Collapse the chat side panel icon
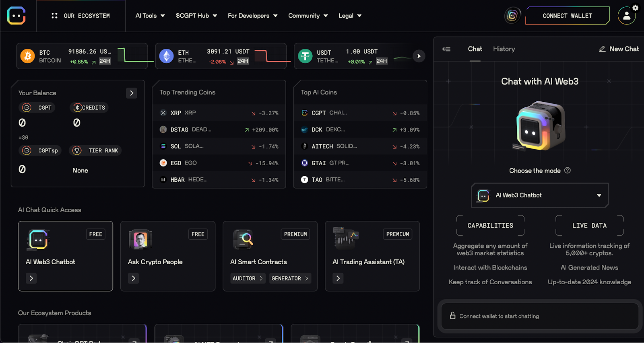The width and height of the screenshot is (644, 343). (x=446, y=49)
